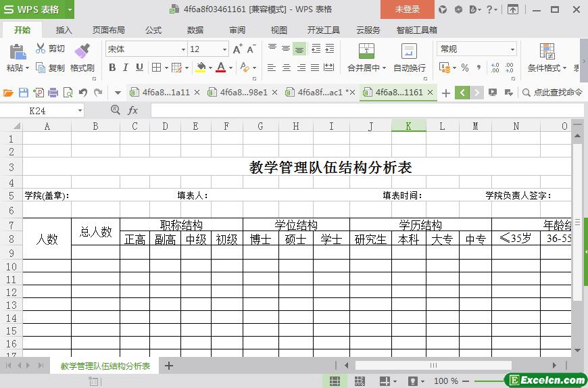Align text to top
The height and width of the screenshot is (388, 588).
272,49
